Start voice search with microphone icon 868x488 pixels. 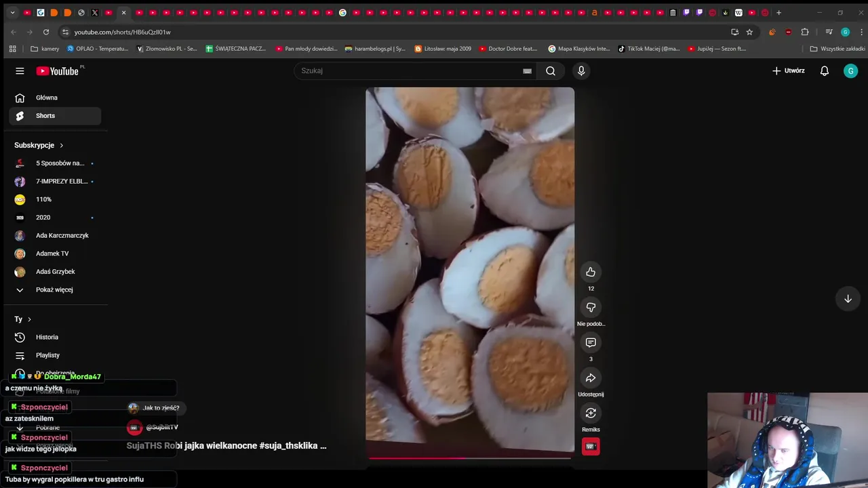click(581, 70)
